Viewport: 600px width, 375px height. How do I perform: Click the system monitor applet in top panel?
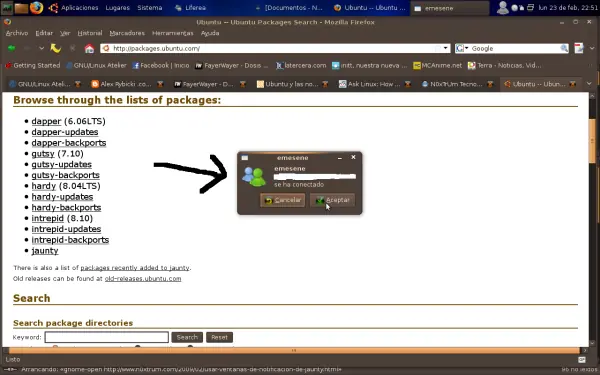pyautogui.click(x=7, y=8)
